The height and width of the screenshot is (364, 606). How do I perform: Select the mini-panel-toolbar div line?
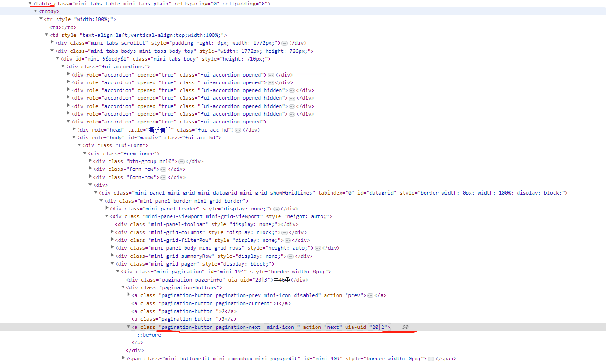[206, 224]
